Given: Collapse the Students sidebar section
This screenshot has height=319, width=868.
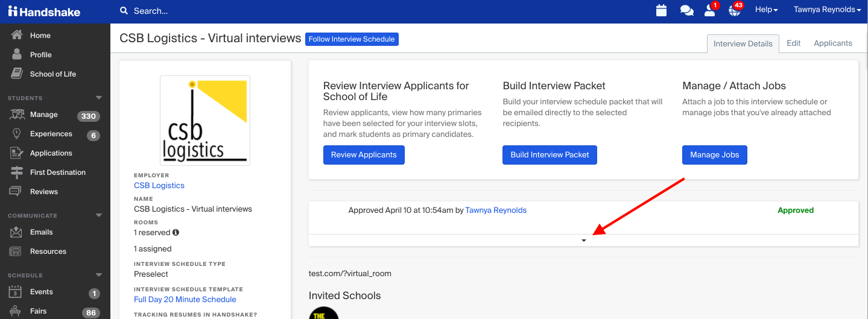Looking at the screenshot, I should 99,98.
